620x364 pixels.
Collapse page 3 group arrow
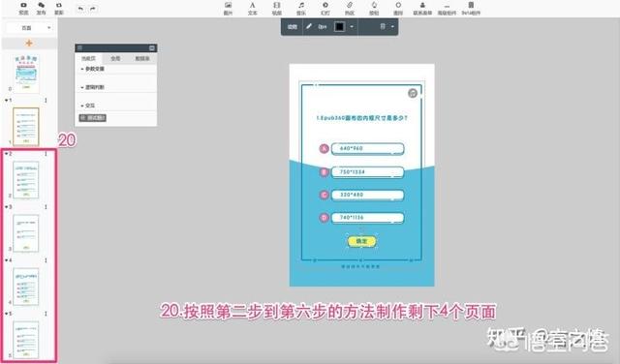[x=7, y=207]
